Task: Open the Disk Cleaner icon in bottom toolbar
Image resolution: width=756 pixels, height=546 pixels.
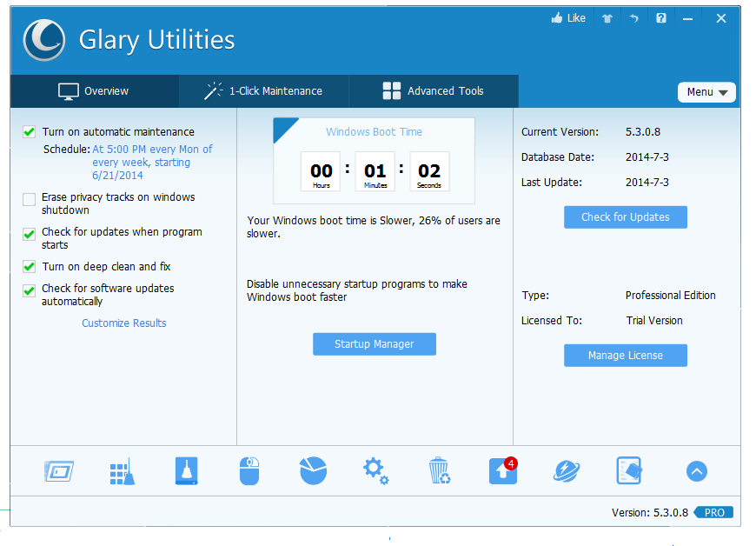Action: coord(59,471)
